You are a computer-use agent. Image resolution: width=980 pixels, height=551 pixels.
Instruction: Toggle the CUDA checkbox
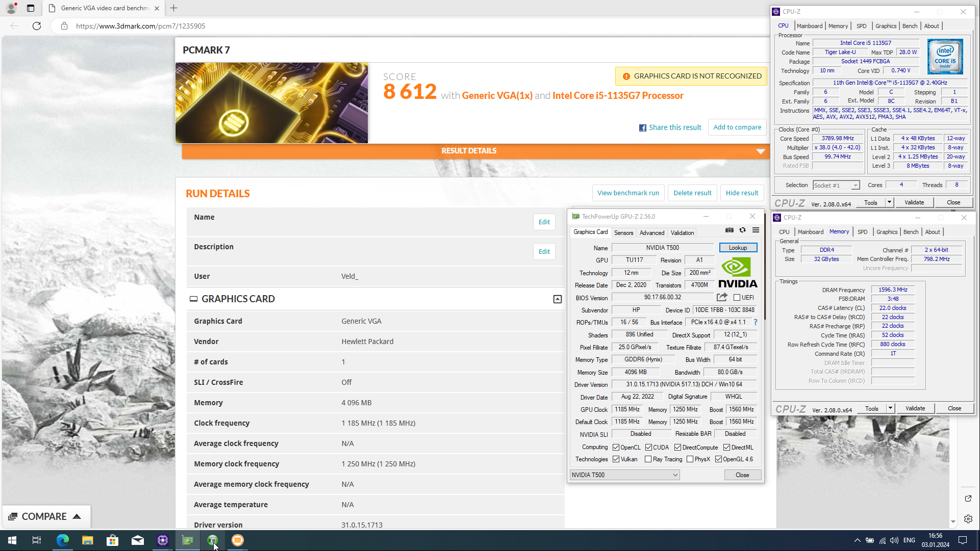tap(648, 447)
